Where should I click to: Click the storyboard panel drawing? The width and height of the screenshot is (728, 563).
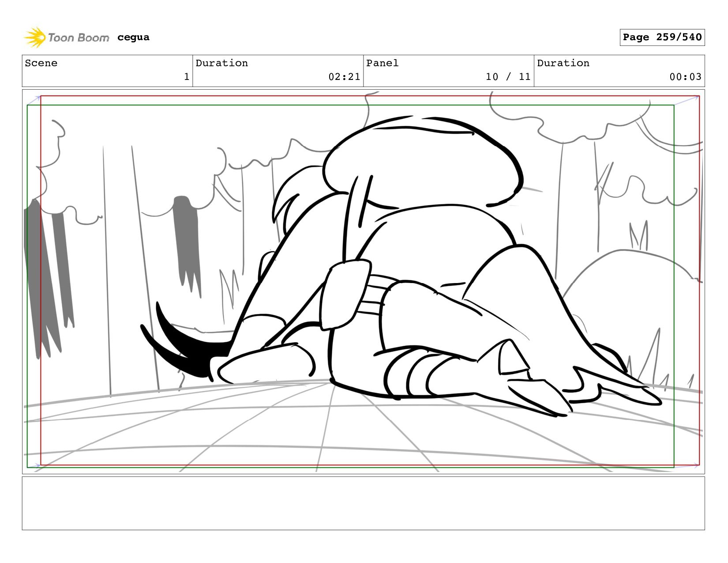pyautogui.click(x=364, y=282)
